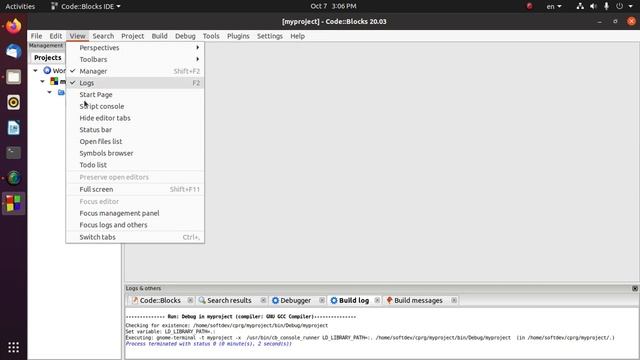Image resolution: width=640 pixels, height=360 pixels.
Task: Open the Project menu
Action: (x=133, y=36)
